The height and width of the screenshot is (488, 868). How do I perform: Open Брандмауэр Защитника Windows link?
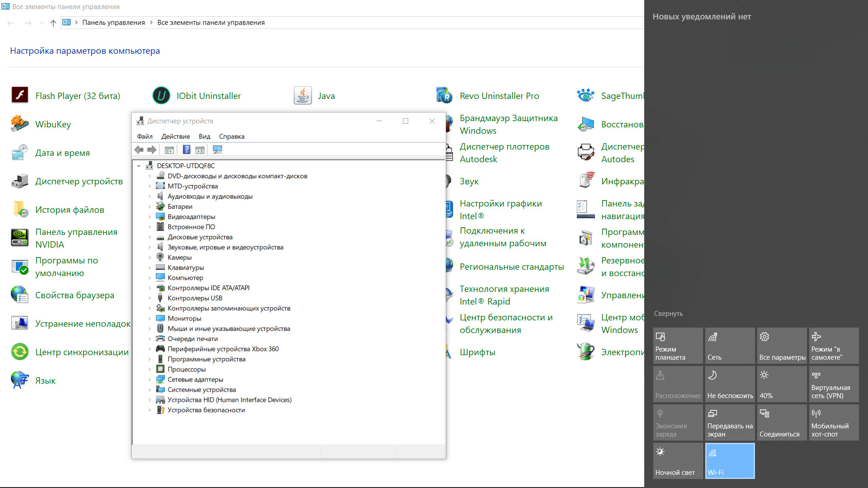click(x=509, y=124)
